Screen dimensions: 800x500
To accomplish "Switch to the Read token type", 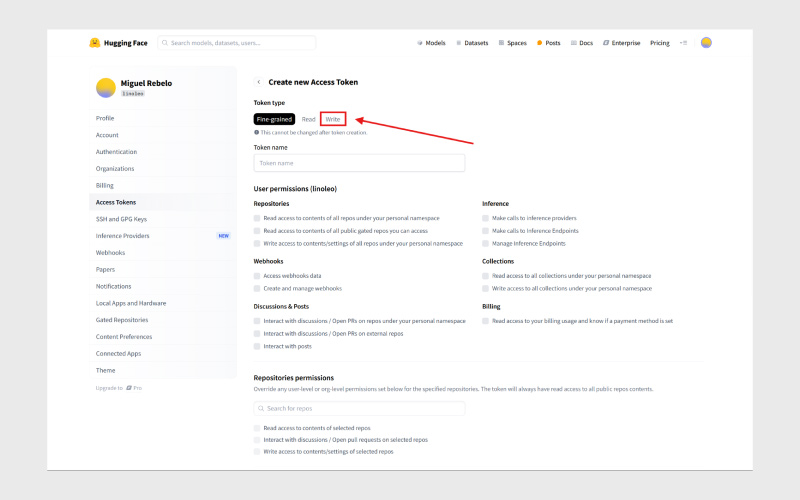I will point(309,119).
